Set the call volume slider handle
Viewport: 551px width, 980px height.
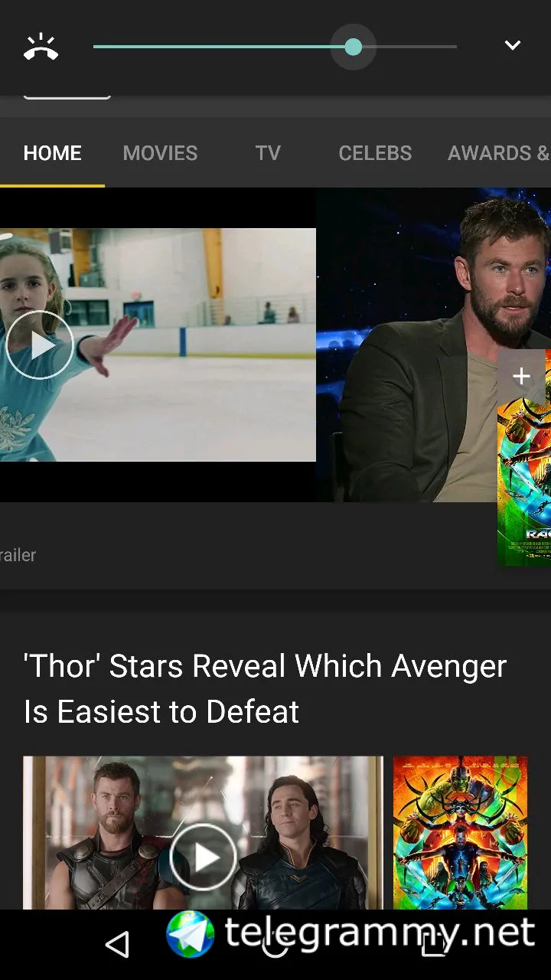click(x=353, y=47)
